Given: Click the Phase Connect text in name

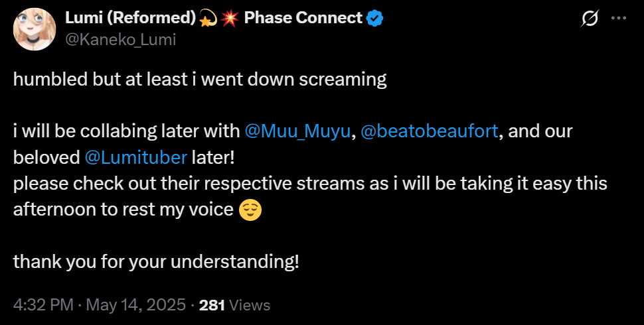Looking at the screenshot, I should [303, 19].
